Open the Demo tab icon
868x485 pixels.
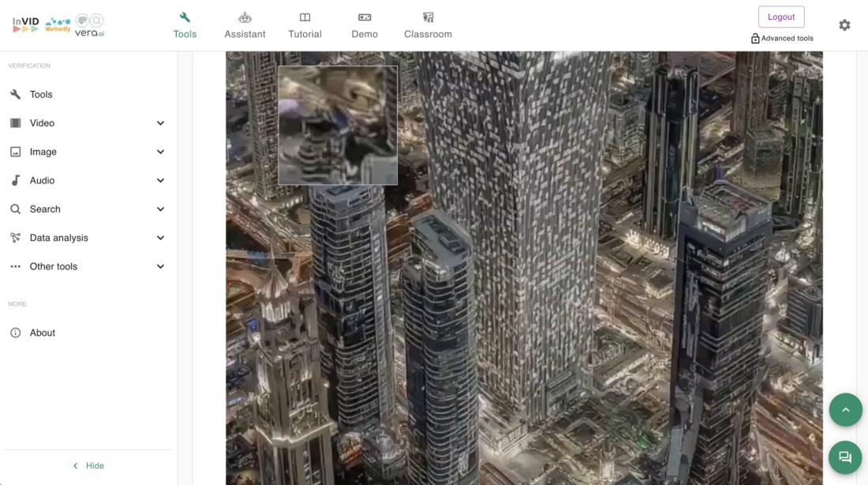tap(365, 17)
